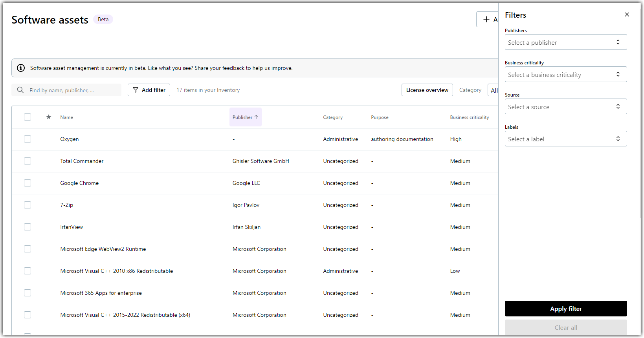Click Administrative category in Oxygen row

point(340,139)
